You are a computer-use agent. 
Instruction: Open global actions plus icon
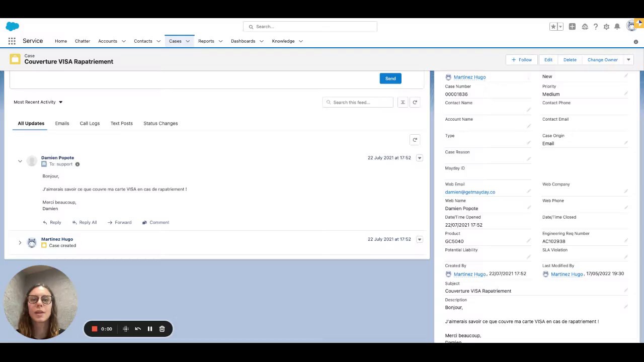click(572, 27)
